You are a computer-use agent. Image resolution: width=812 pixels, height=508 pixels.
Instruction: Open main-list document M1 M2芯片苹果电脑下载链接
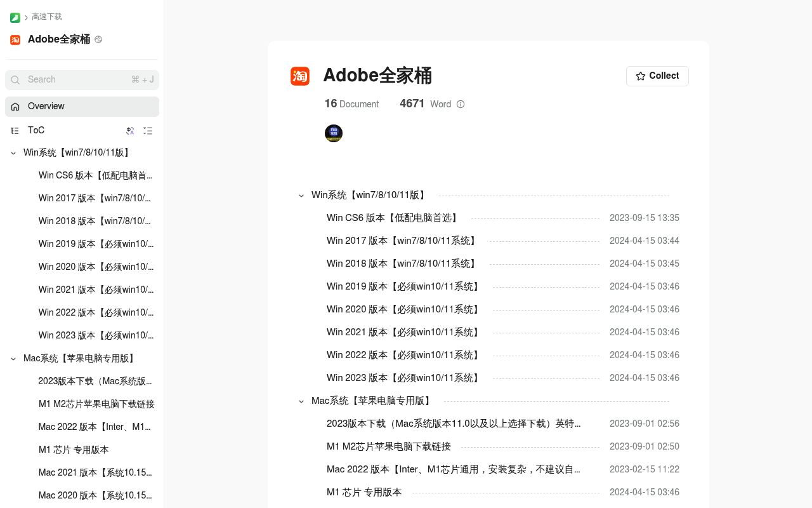(389, 446)
